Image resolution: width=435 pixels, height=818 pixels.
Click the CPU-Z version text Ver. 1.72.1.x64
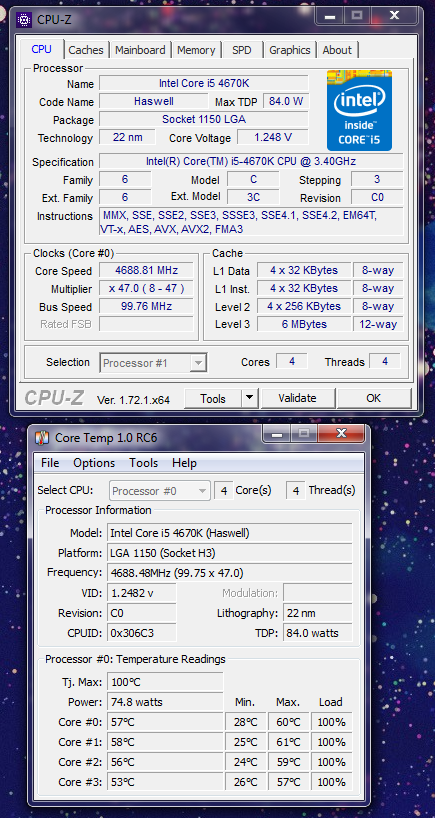point(133,400)
